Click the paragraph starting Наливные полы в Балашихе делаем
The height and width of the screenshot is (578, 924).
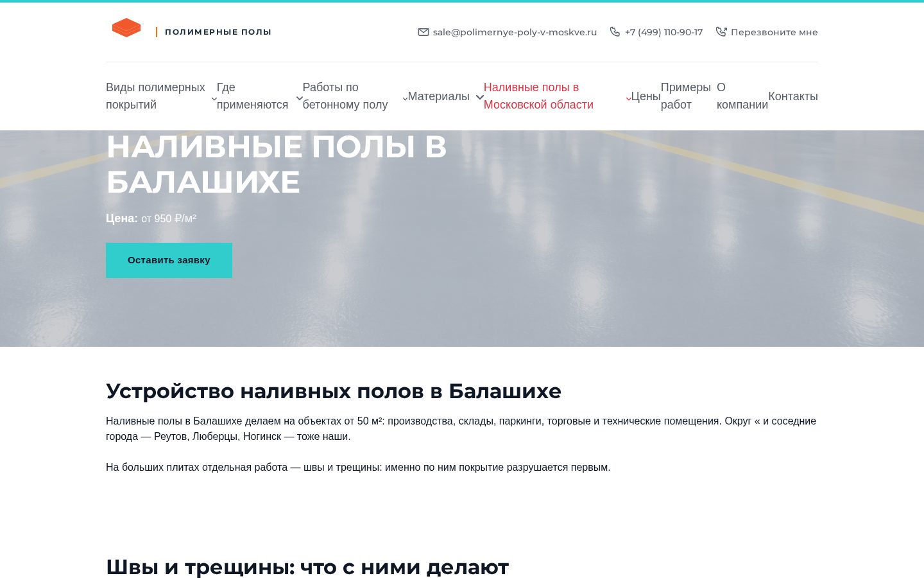461,428
